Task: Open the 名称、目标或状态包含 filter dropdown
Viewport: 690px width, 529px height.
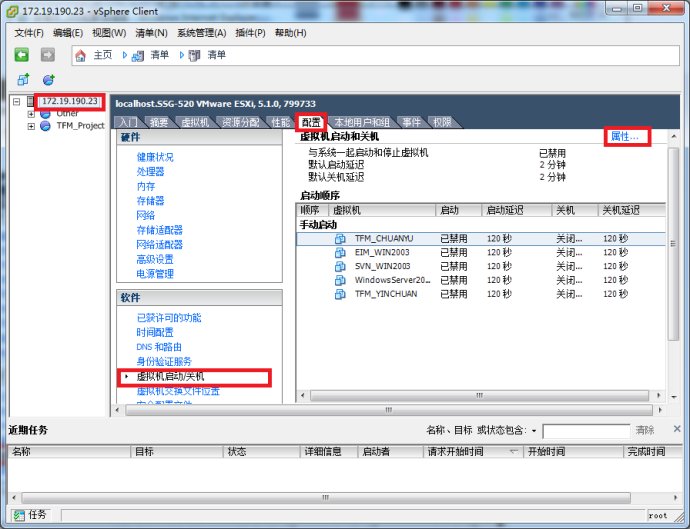Action: (534, 431)
